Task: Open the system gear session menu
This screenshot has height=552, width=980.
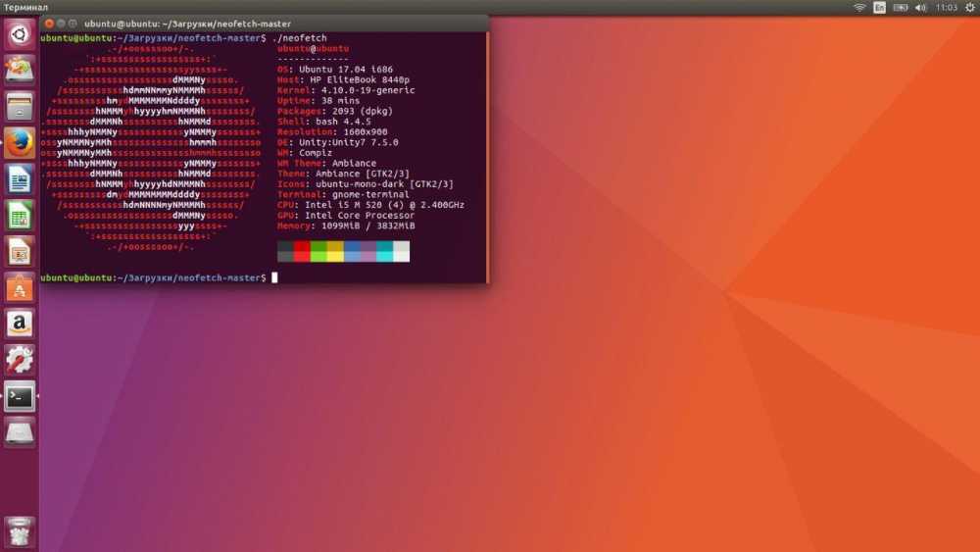Action: [970, 8]
